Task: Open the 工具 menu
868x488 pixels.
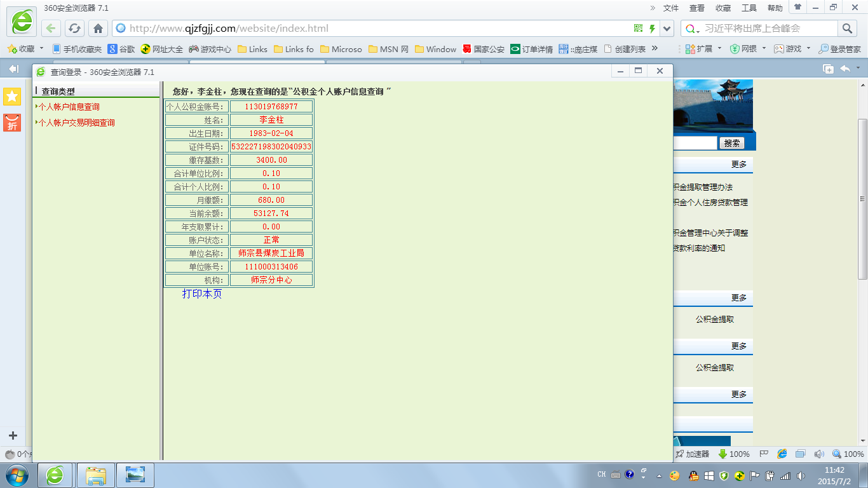Action: [749, 8]
